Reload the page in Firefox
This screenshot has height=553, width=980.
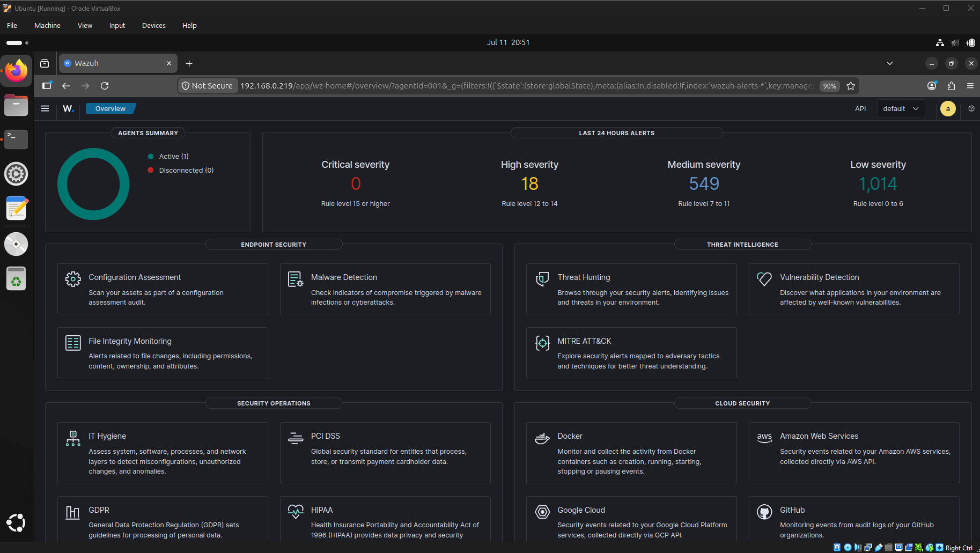click(x=105, y=86)
